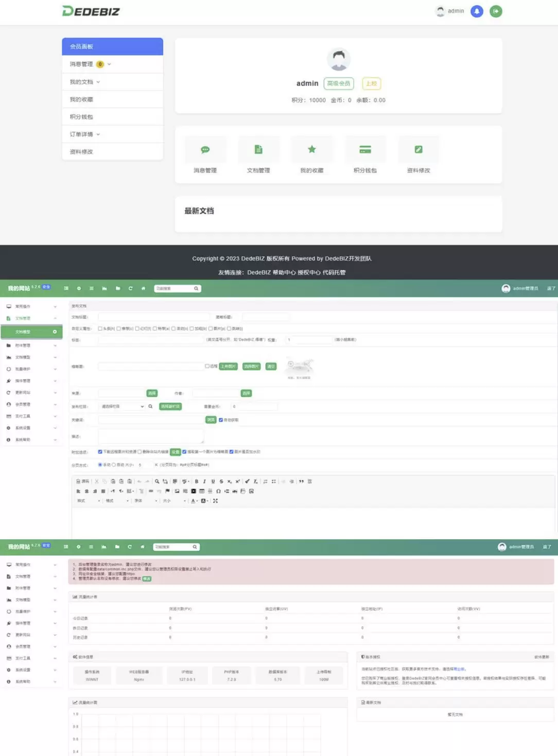
Task: Toggle Bold in the editor toolbar
Action: (x=196, y=482)
